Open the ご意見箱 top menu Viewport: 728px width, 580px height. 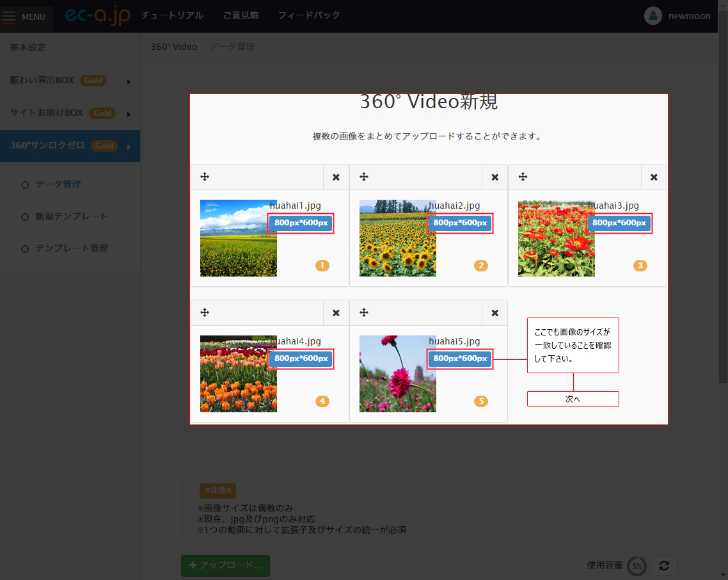[x=241, y=15]
